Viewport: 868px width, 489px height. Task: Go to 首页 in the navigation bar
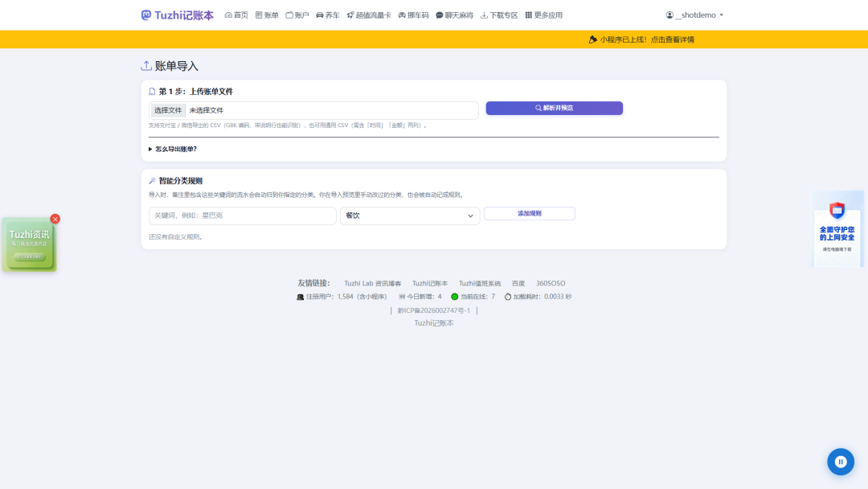(236, 15)
